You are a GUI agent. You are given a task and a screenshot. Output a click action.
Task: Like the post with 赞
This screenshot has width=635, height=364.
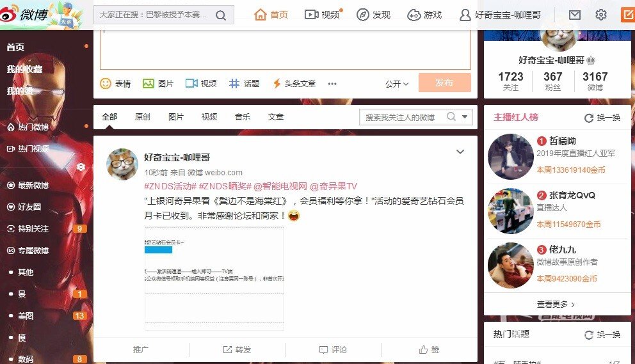[429, 349]
